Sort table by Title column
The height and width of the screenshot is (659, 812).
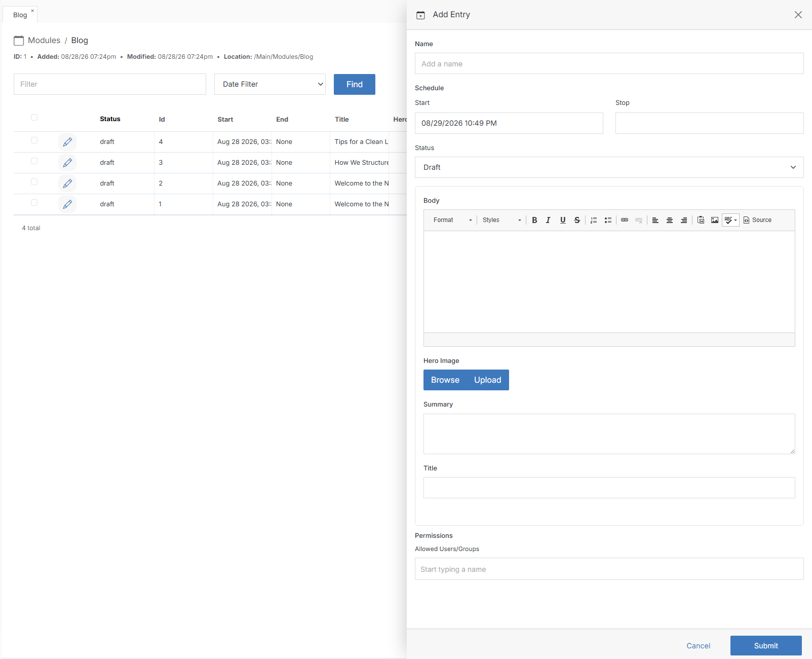click(x=342, y=120)
